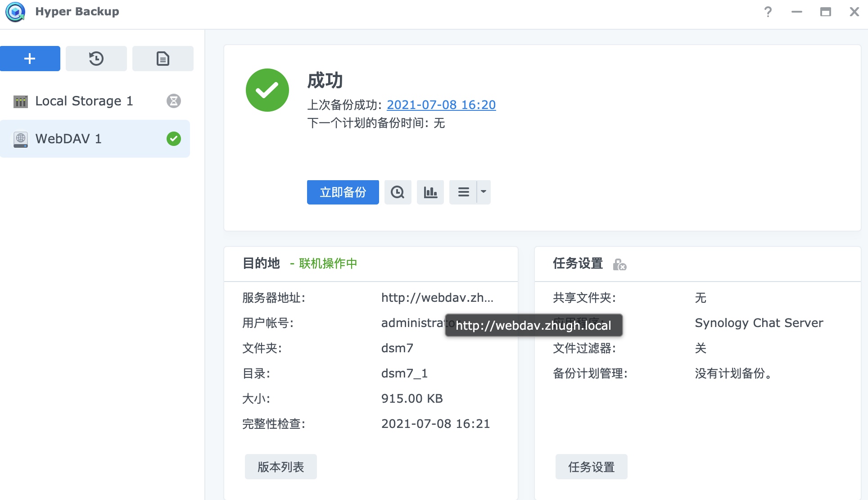Screen dimensions: 868x500
Task: Open the backup explorer magnifier-clock icon
Action: [x=398, y=192]
